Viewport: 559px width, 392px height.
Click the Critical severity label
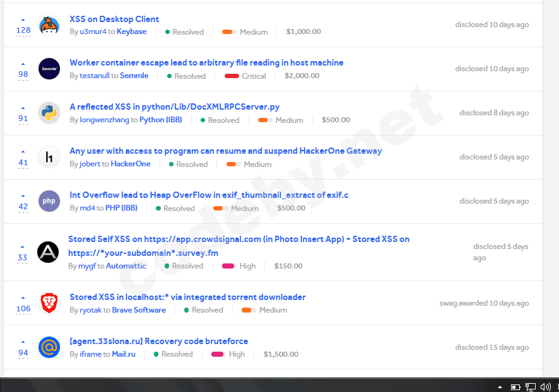pos(254,76)
